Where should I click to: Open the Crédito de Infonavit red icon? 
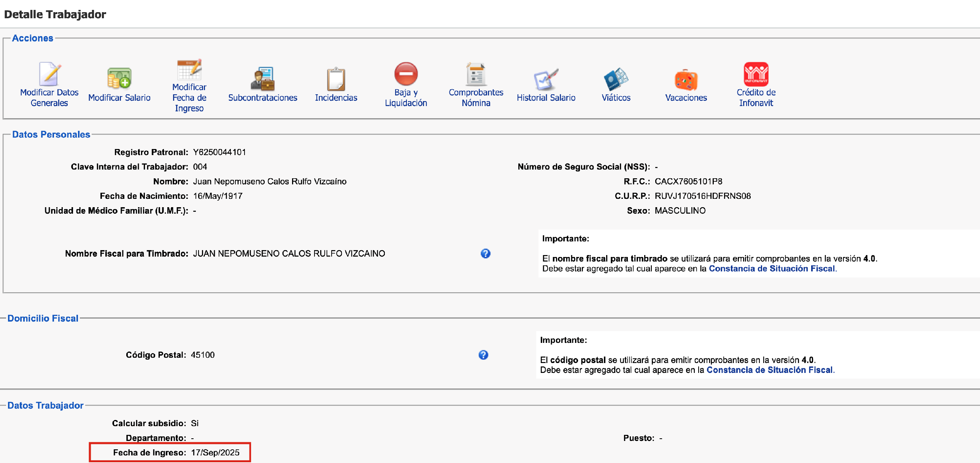756,74
